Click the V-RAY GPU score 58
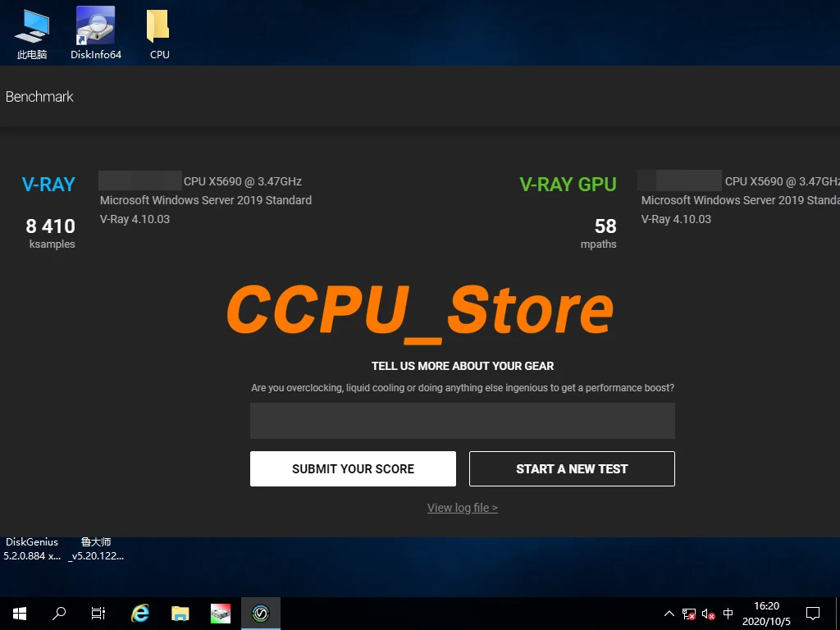The height and width of the screenshot is (630, 840). pos(605,226)
